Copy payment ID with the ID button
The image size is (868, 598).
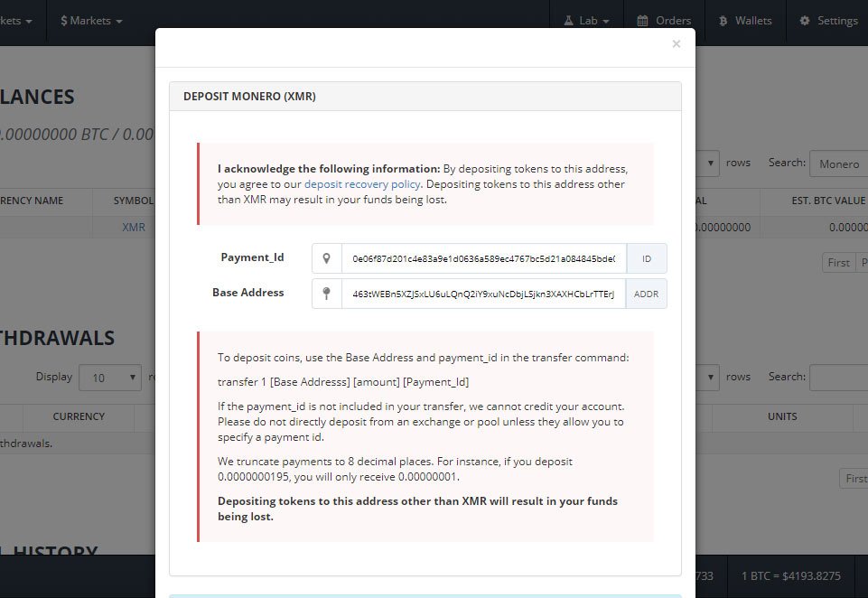pyautogui.click(x=647, y=258)
